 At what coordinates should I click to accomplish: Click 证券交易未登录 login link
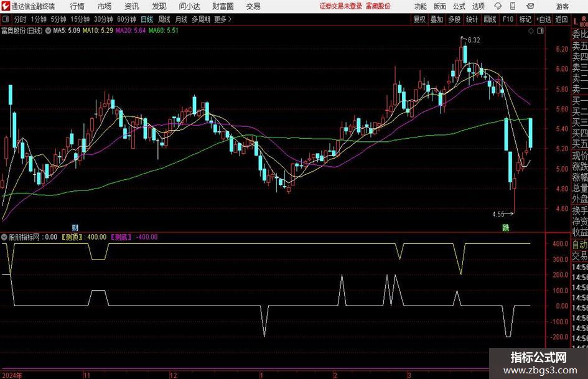(341, 6)
